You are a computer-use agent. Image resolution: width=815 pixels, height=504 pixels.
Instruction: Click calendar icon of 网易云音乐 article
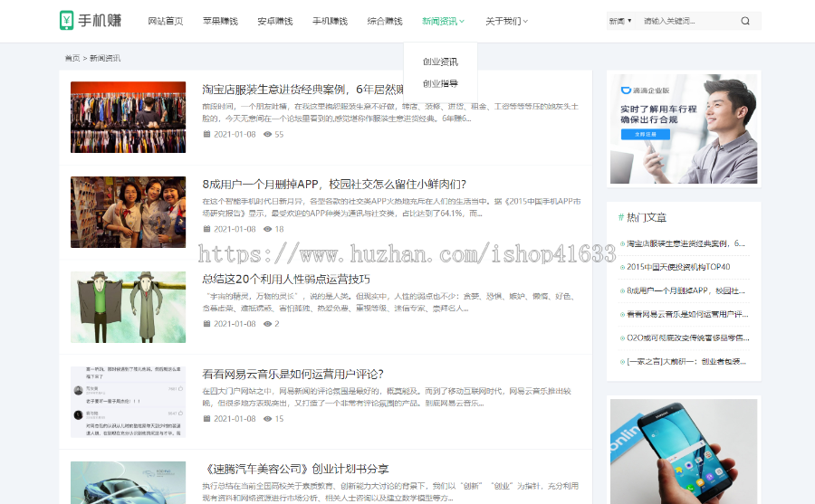click(206, 419)
